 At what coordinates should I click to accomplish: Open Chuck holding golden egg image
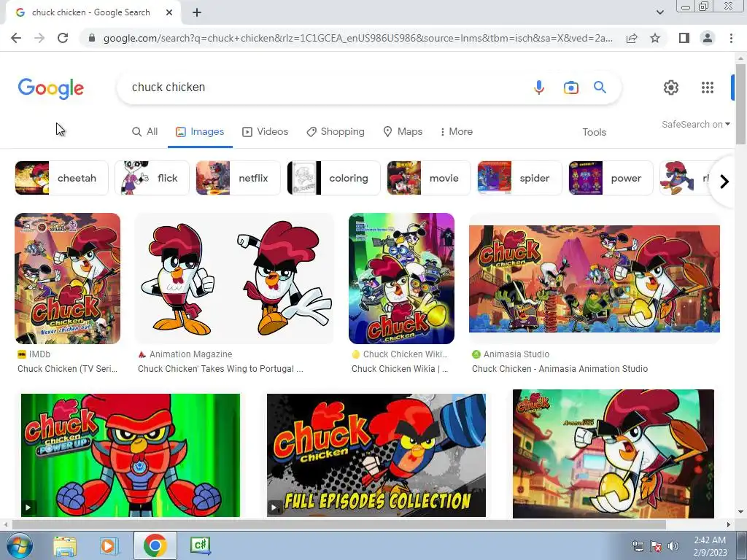[x=614, y=454]
